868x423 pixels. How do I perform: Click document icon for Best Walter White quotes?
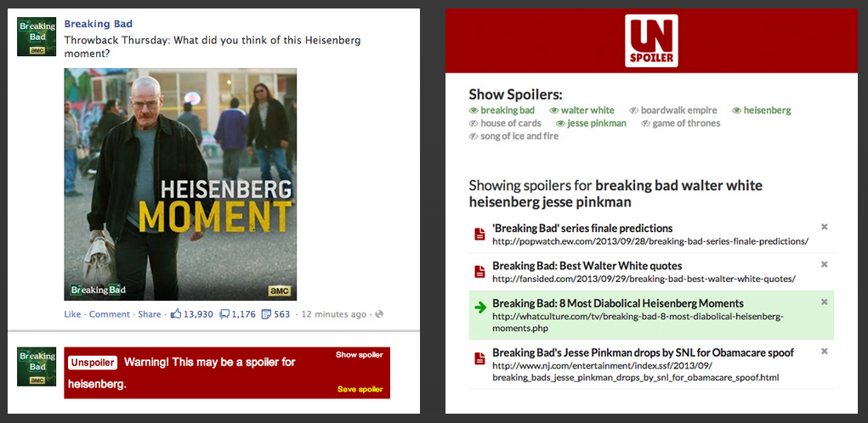[479, 272]
